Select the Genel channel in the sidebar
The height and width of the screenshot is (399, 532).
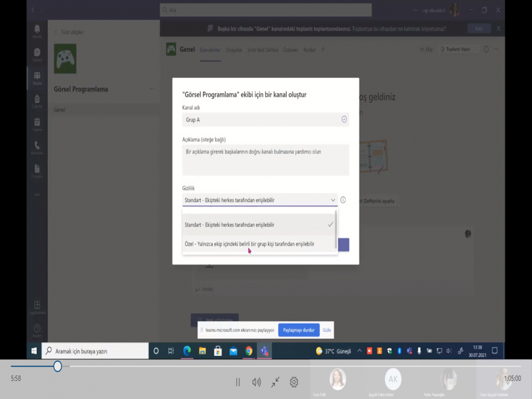click(103, 109)
